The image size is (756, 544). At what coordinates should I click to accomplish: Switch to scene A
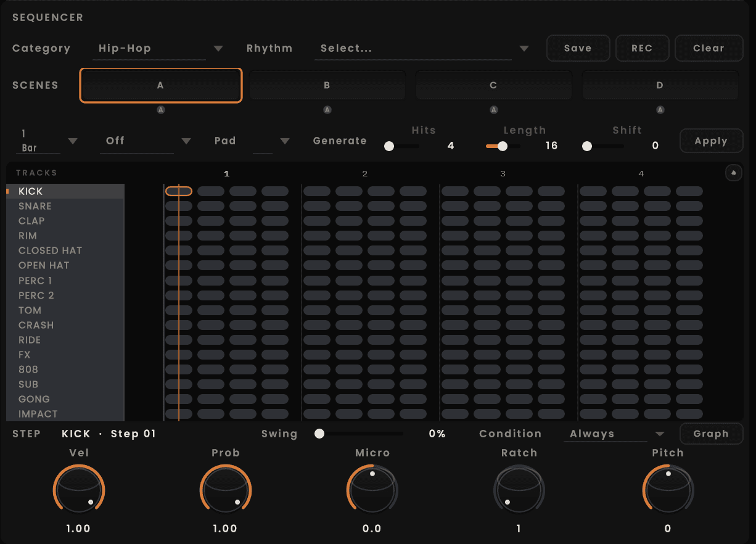[x=160, y=85]
